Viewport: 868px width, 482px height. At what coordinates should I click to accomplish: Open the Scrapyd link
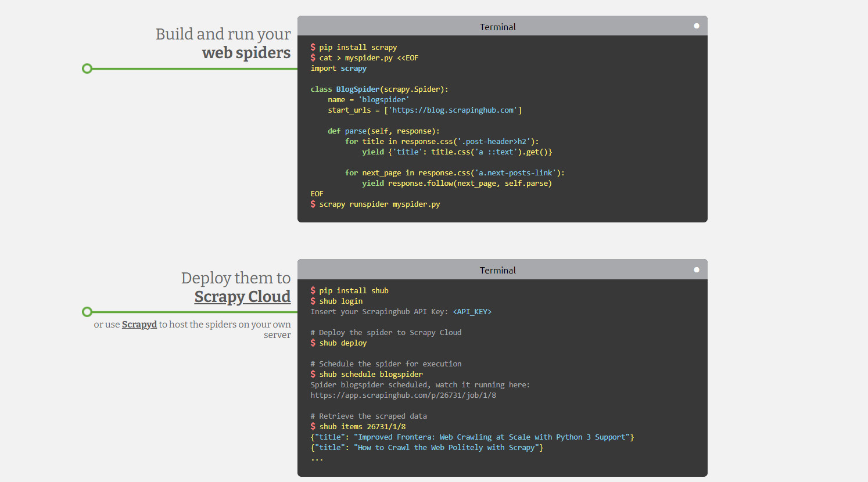pos(139,325)
